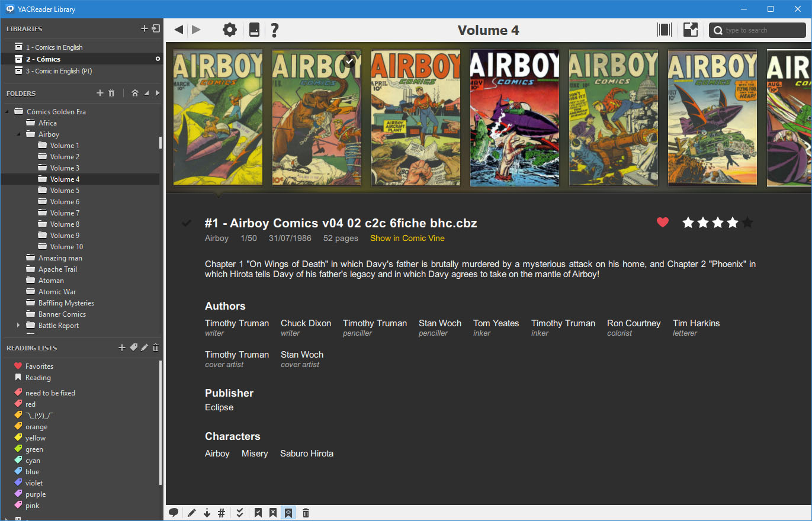Toggle the favorite heart for this comic
This screenshot has height=521, width=812.
(x=663, y=223)
